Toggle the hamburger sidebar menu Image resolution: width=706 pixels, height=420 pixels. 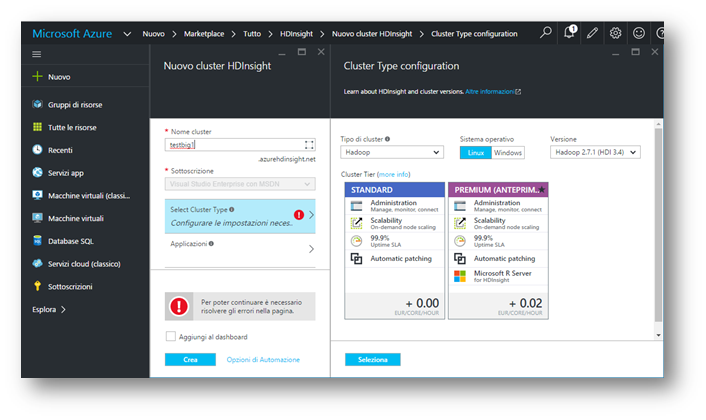tap(36, 54)
